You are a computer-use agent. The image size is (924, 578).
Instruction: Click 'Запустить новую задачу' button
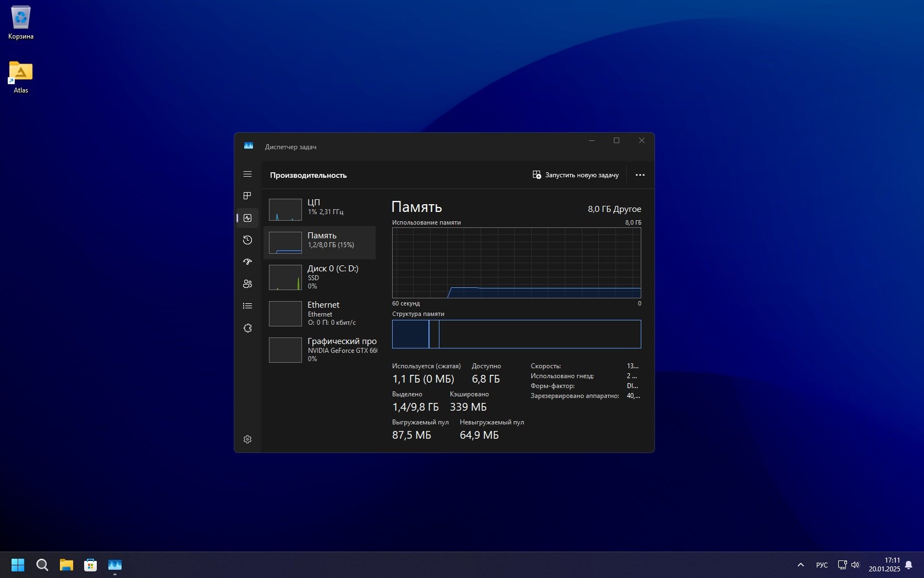(575, 175)
